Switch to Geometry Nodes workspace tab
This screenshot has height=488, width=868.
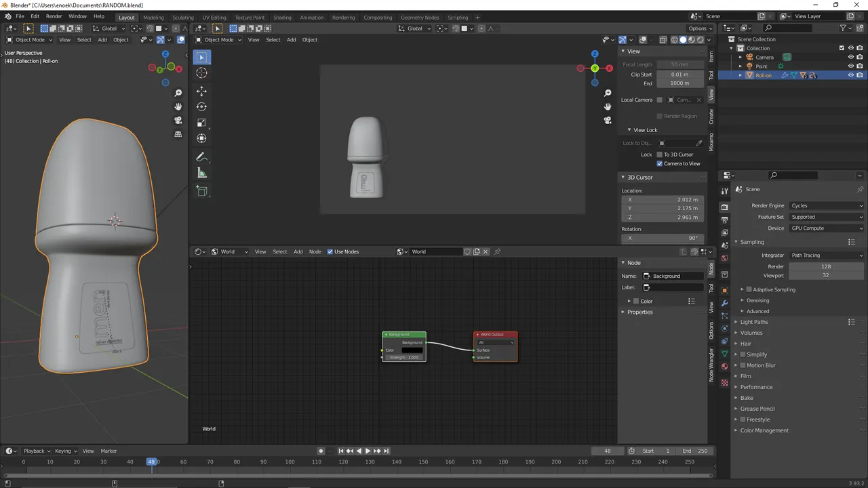420,18
